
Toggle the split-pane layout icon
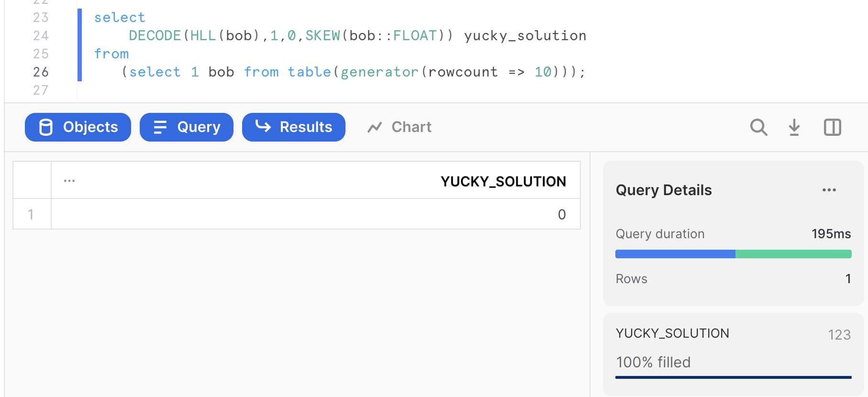tap(833, 127)
